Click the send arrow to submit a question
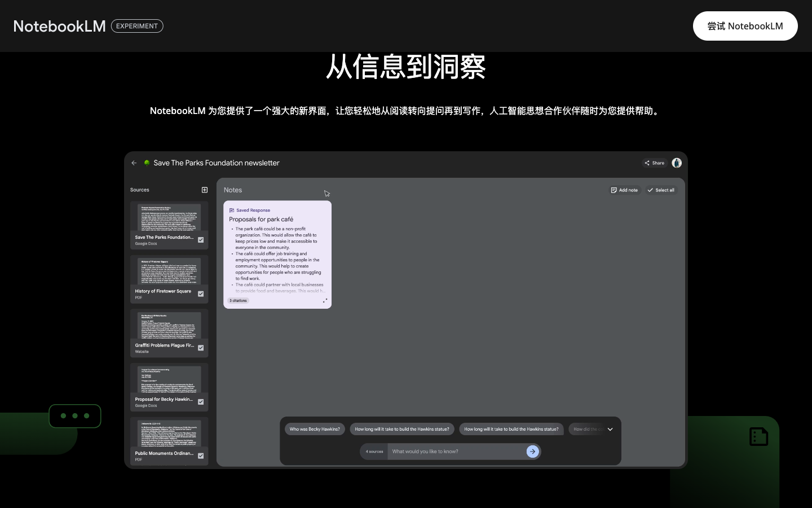 point(532,452)
